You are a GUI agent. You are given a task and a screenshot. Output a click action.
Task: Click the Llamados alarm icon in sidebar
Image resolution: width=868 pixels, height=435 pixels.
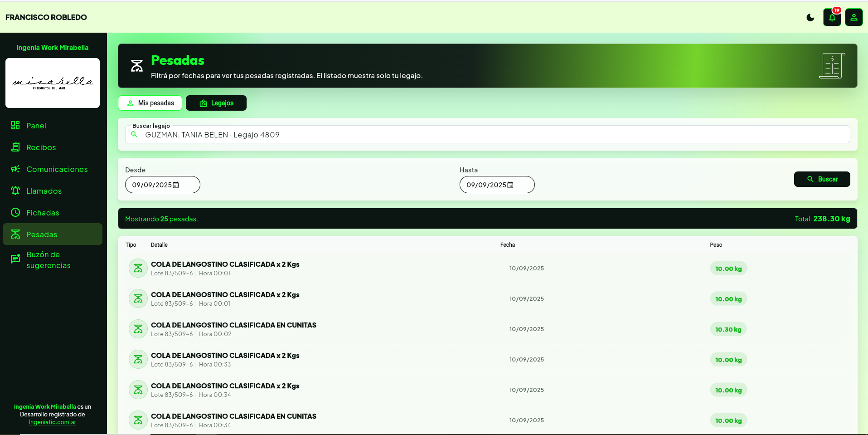(x=15, y=191)
